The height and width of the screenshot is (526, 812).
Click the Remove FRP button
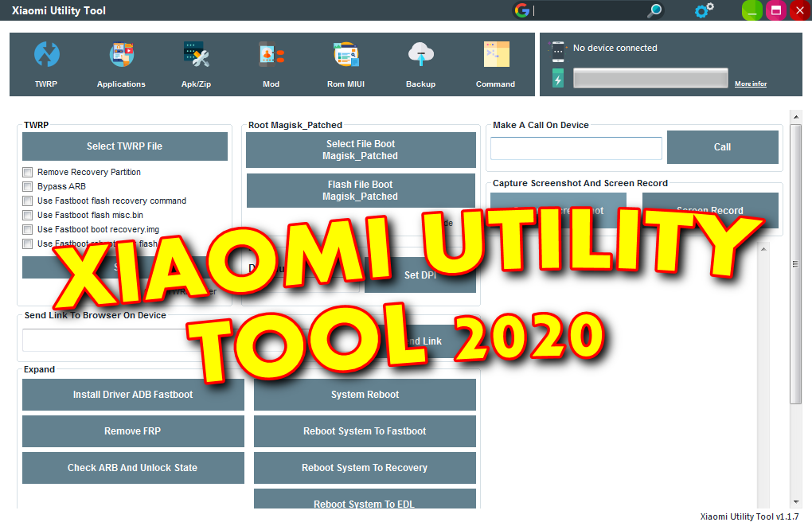133,431
